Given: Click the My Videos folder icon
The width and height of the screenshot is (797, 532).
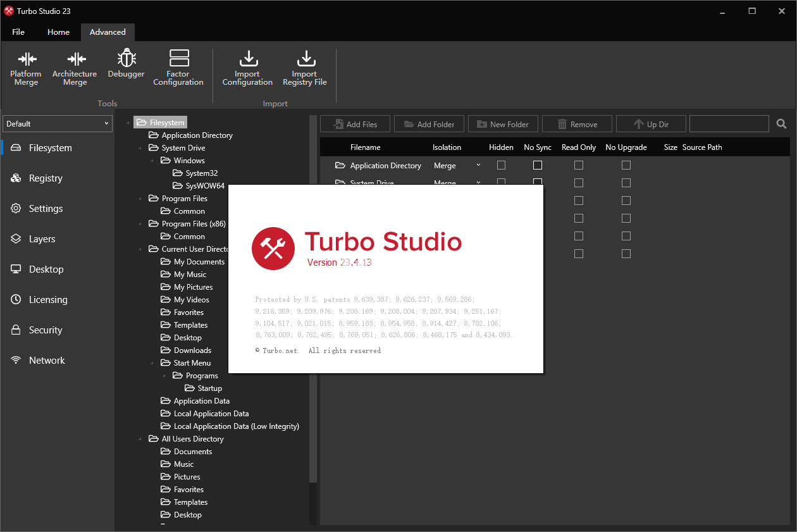Looking at the screenshot, I should (166, 300).
